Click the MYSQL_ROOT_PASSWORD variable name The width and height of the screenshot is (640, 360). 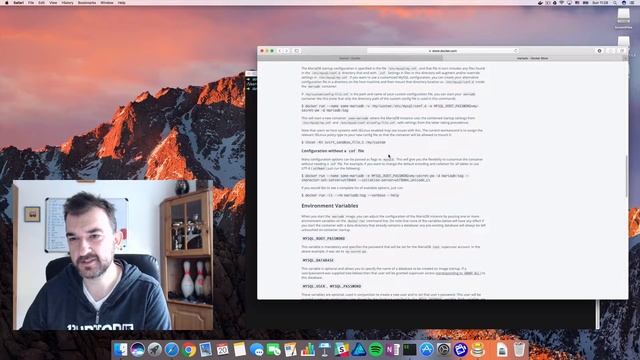coord(324,238)
